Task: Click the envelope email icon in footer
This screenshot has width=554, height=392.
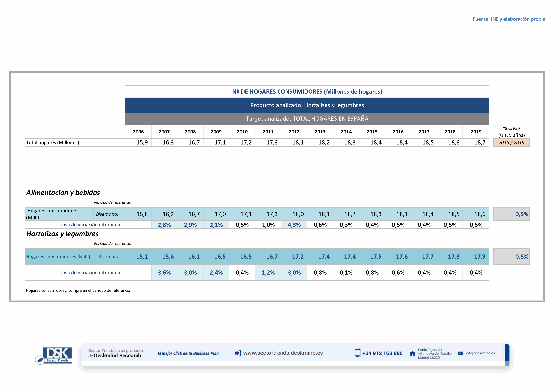Action: click(461, 353)
